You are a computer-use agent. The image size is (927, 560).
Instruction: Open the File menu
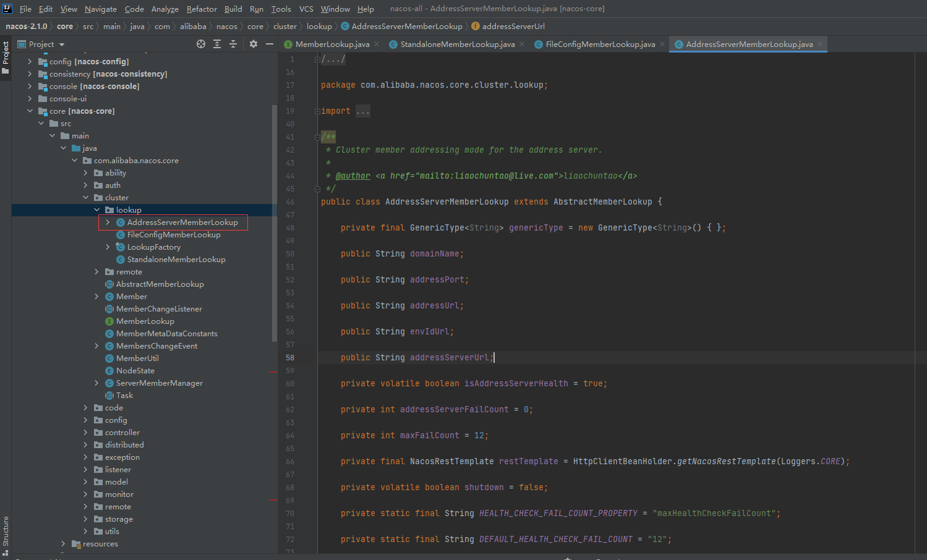(25, 9)
